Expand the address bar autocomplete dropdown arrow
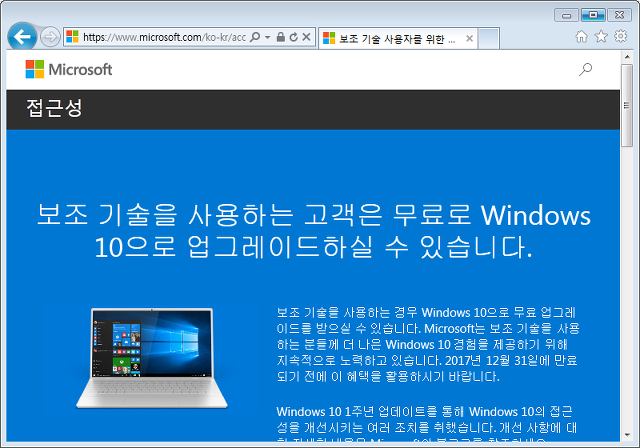 tap(267, 37)
